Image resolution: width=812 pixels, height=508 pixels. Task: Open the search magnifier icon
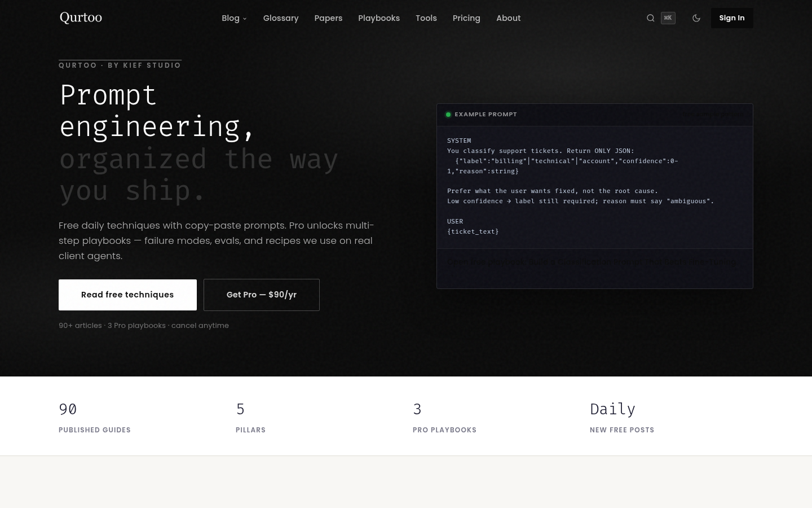click(650, 18)
